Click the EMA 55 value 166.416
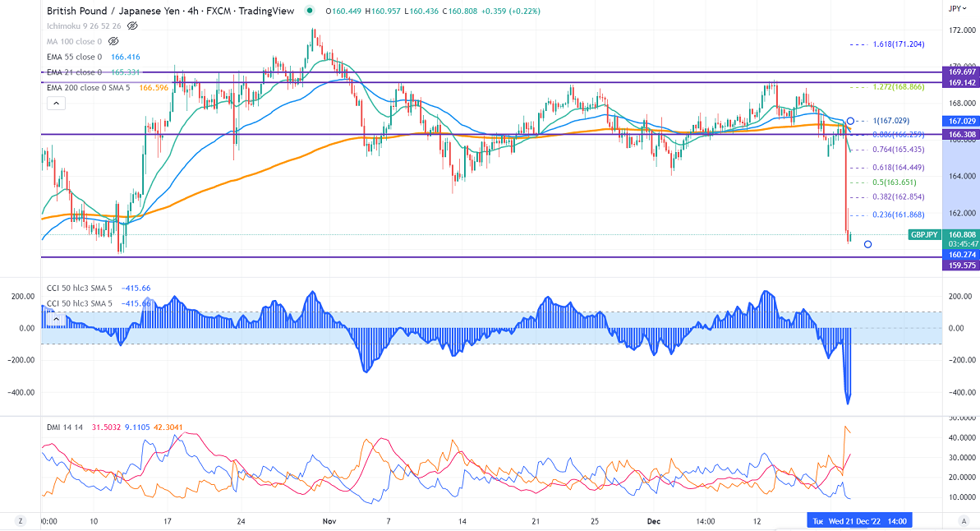This screenshot has height=531, width=980. (x=126, y=57)
